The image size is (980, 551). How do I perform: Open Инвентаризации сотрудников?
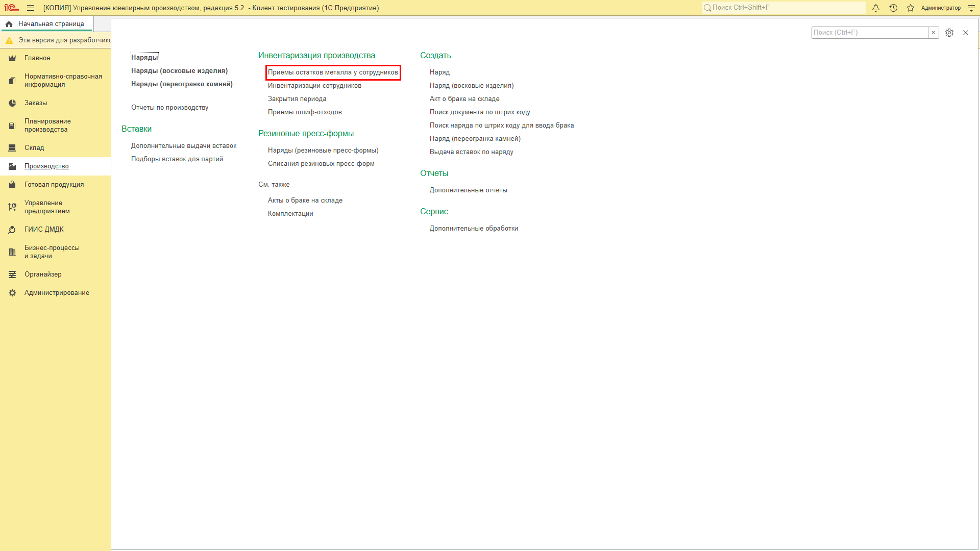(314, 86)
